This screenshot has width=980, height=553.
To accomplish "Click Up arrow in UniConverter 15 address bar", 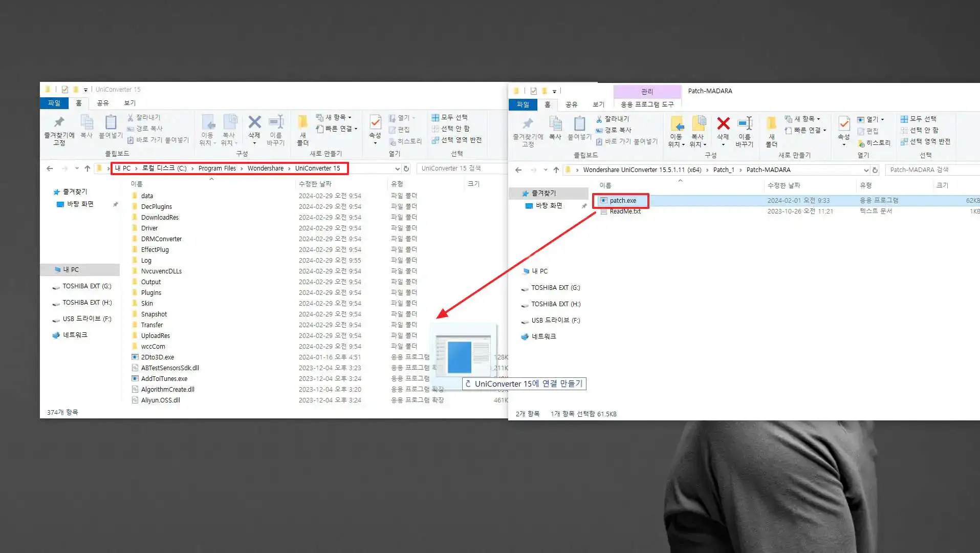I will tap(88, 168).
